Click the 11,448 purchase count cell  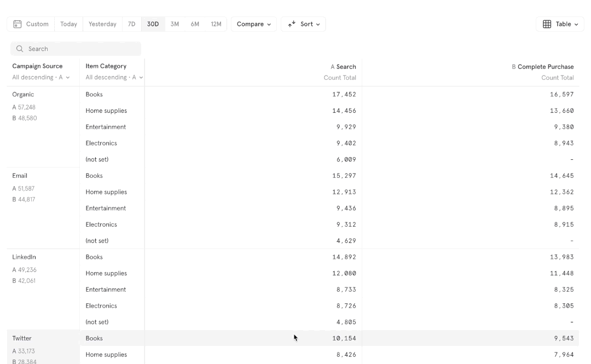[x=561, y=274]
